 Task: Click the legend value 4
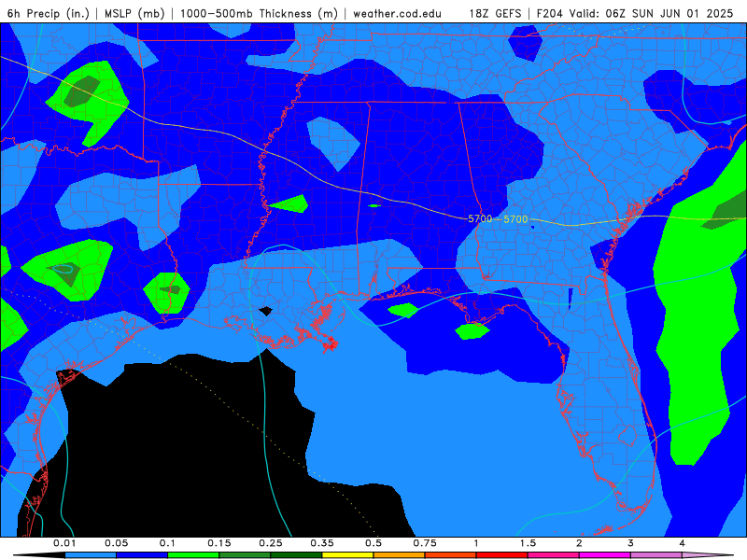[683, 543]
